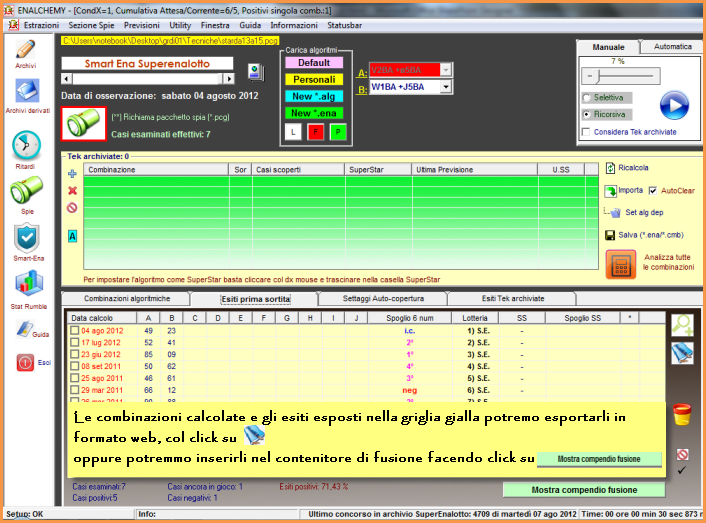Image resolution: width=706 pixels, height=523 pixels.
Task: Click the small red prohibition icon lower right
Action: pos(682,454)
